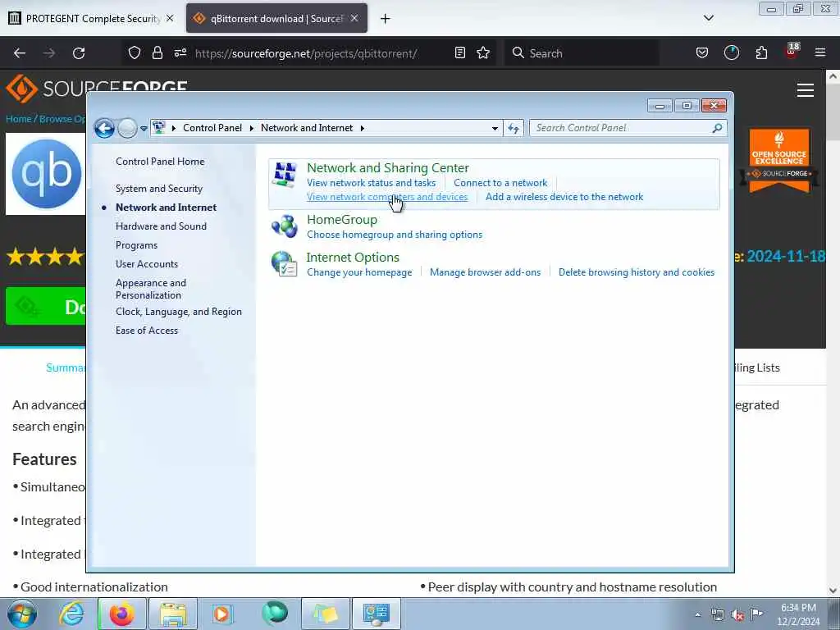840x630 pixels.
Task: Click Delete browsing history and cookies
Action: pyautogui.click(x=637, y=272)
